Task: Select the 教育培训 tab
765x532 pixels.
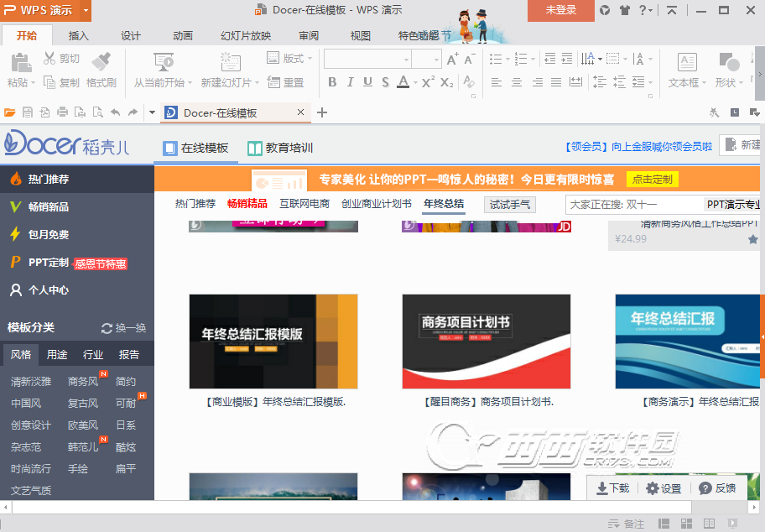Action: click(x=280, y=148)
